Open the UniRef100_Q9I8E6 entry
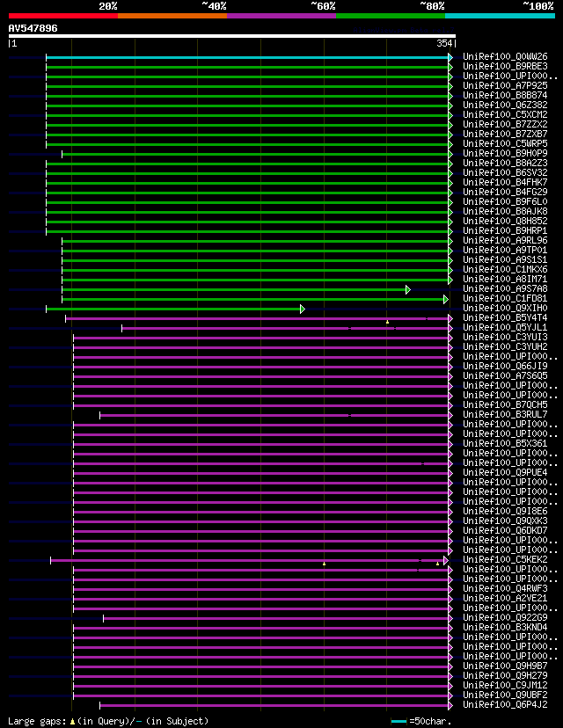This screenshot has height=728, width=563. coord(506,511)
